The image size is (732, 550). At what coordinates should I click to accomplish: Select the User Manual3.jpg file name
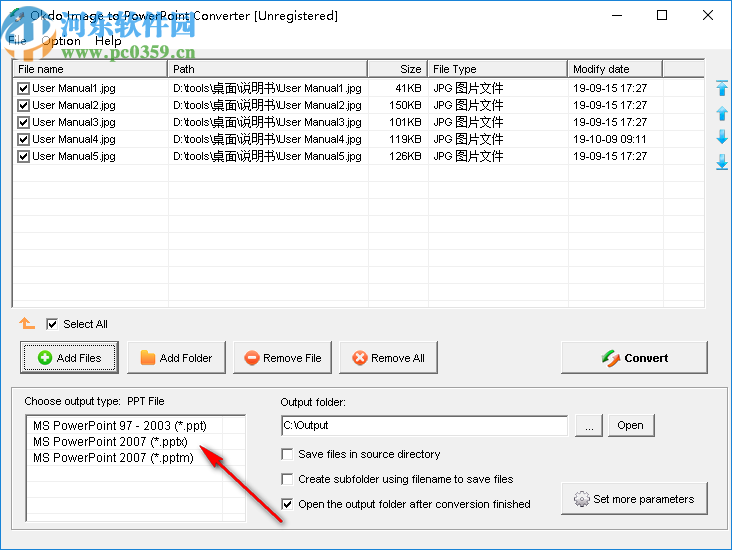click(x=74, y=122)
